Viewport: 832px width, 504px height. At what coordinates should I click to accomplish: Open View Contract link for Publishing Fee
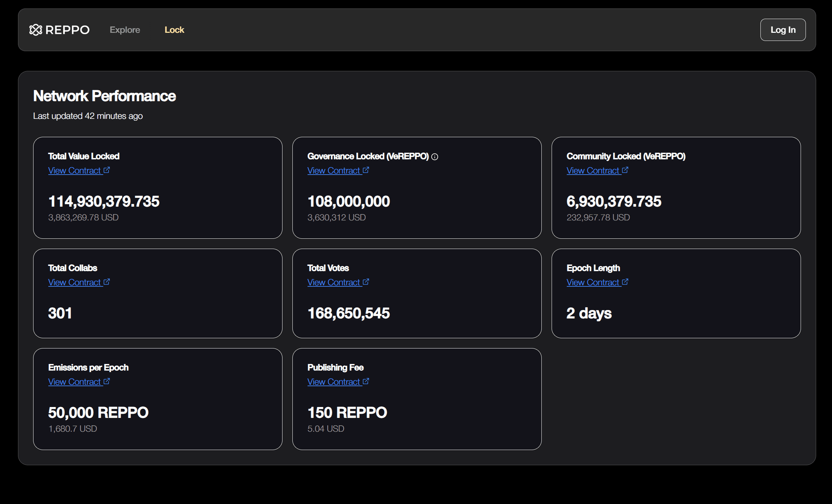point(338,382)
